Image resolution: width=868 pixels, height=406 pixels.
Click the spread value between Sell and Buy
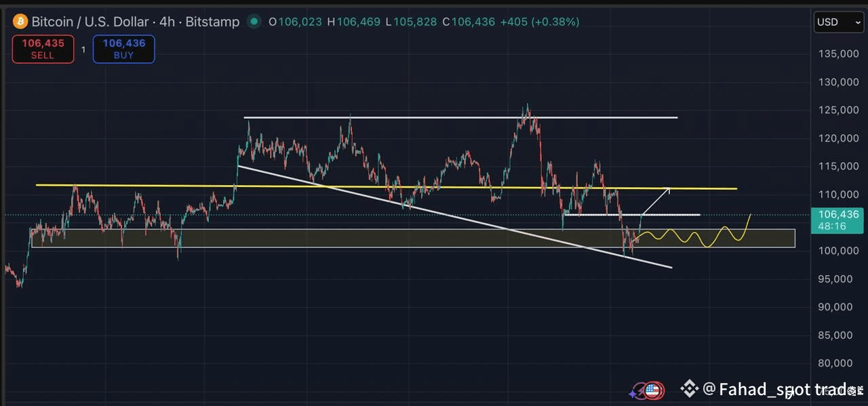tap(83, 49)
